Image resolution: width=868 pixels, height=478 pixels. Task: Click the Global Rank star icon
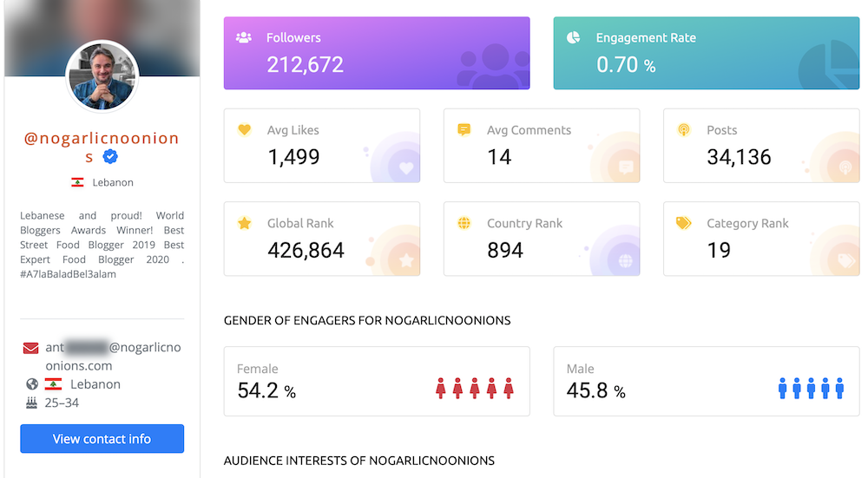tap(244, 223)
